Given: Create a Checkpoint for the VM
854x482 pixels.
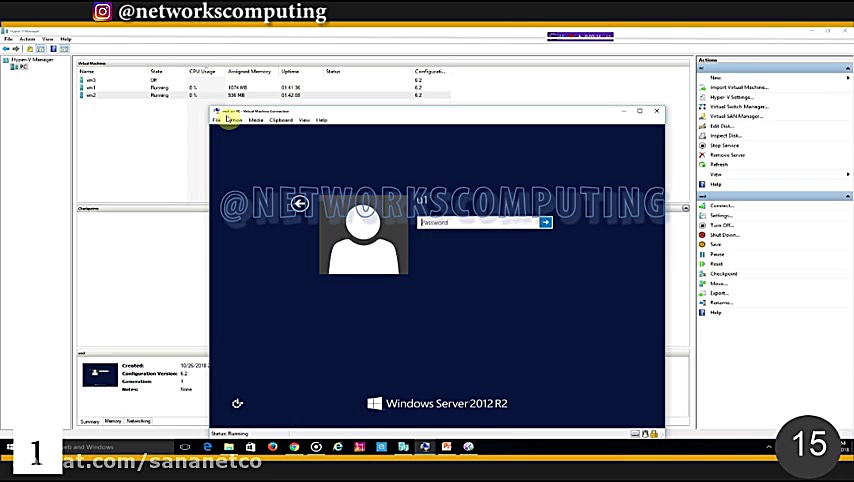Looking at the screenshot, I should point(724,274).
